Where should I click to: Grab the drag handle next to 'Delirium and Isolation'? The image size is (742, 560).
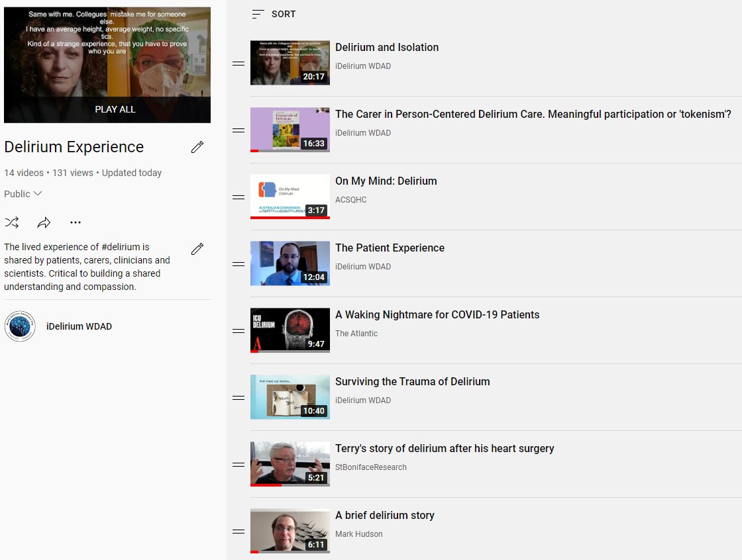click(x=238, y=63)
